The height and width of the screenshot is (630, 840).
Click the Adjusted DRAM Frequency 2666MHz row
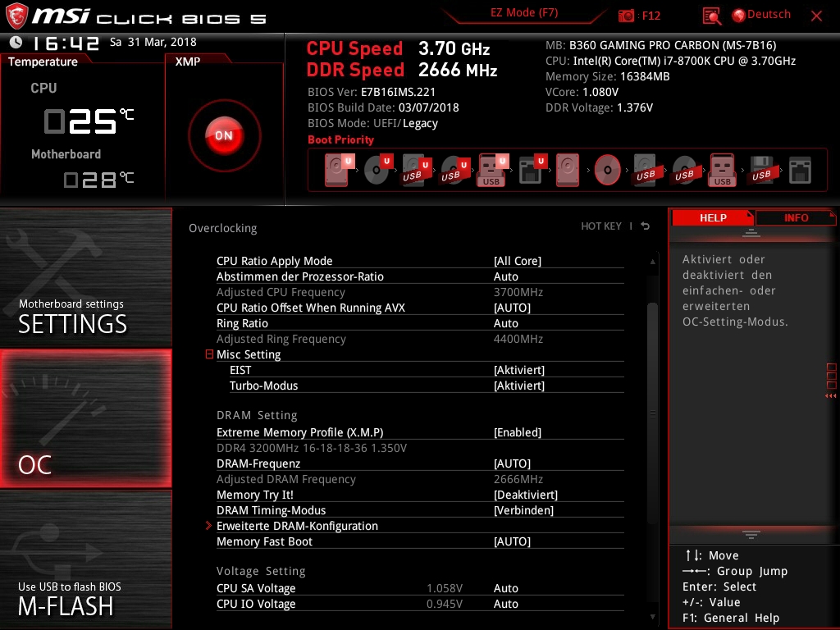(420, 479)
